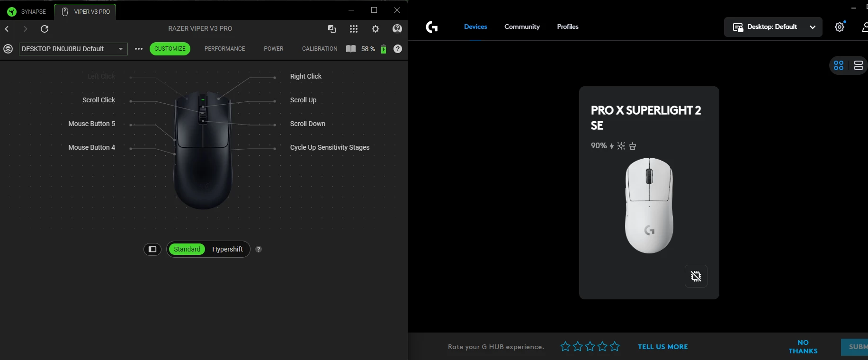868x360 pixels.
Task: Open the Performance tab
Action: [x=224, y=49]
